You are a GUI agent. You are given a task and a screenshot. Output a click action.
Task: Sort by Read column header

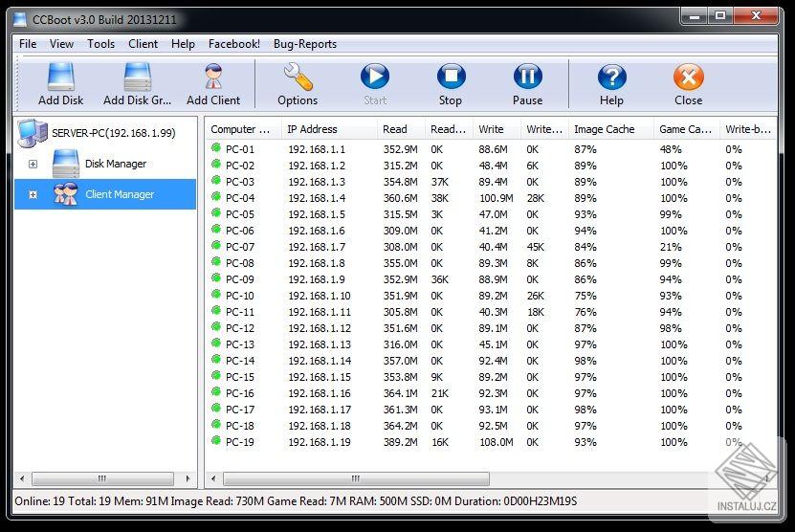[x=401, y=129]
